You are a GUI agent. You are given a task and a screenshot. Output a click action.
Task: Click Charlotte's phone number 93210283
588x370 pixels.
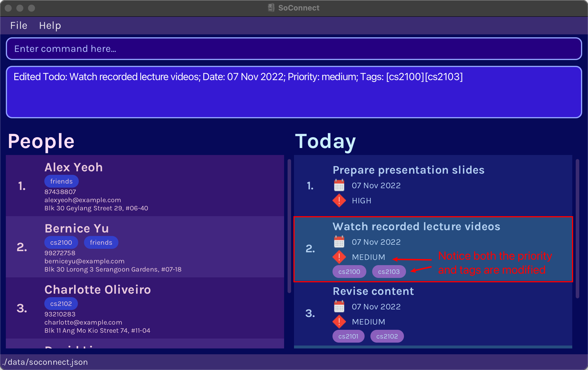(x=60, y=314)
